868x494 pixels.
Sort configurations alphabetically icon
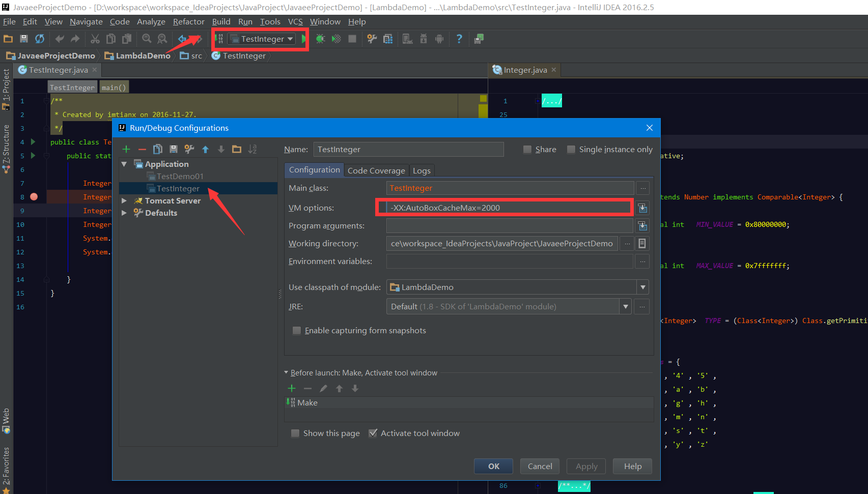(x=253, y=149)
